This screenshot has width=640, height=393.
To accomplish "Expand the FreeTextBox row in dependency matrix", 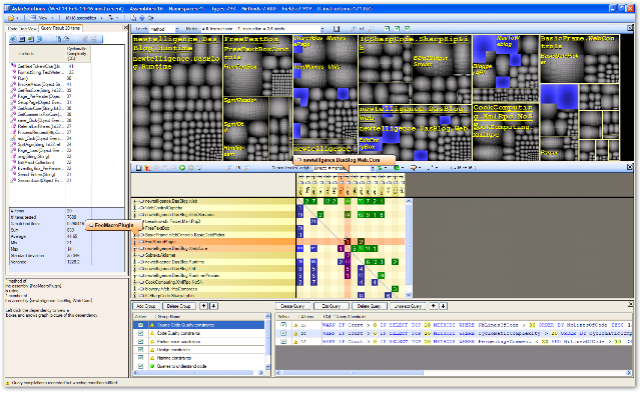I will pos(135,228).
